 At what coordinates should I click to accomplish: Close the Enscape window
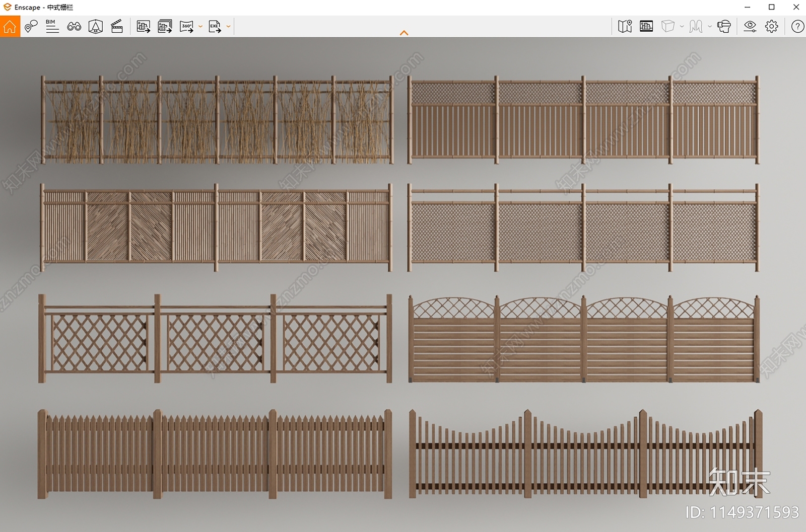(x=796, y=7)
